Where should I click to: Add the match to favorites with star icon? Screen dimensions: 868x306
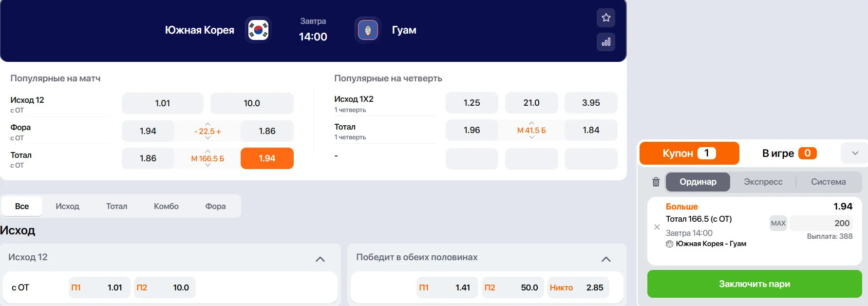coord(605,18)
